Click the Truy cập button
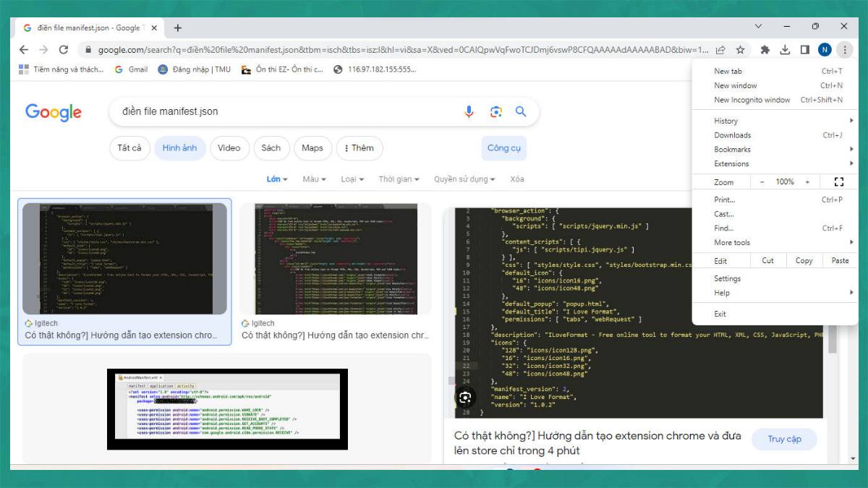Screen dimensions: 868x488 click(784, 439)
